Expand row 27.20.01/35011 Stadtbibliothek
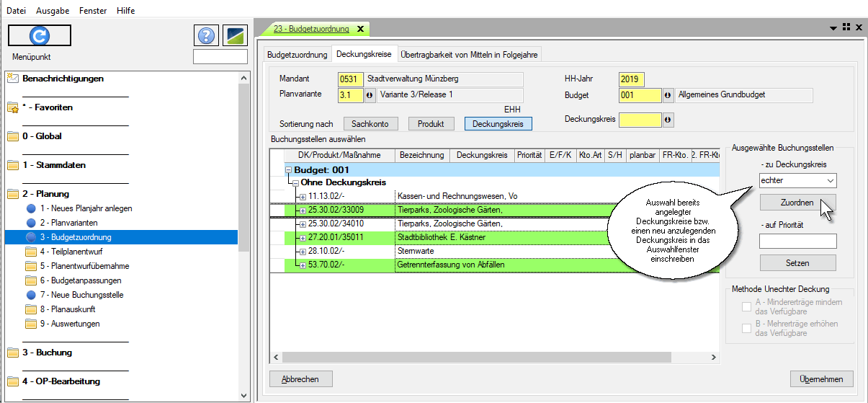Screen dimensions: 868x403 tap(303, 238)
